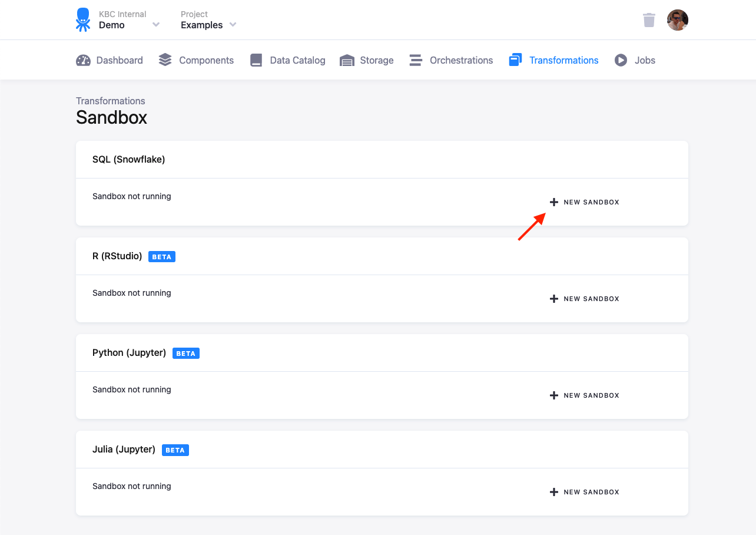Click the SQL (Snowflake) heading
This screenshot has width=756, height=535.
(x=129, y=159)
